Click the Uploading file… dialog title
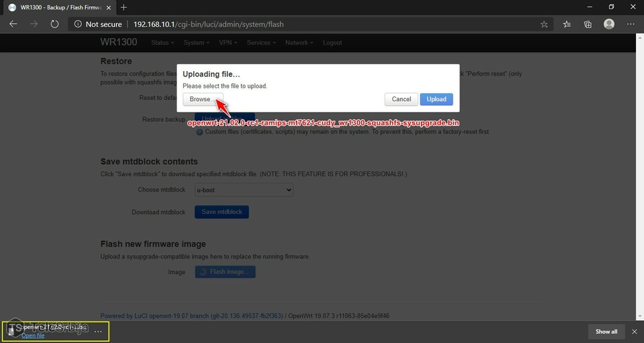 [211, 74]
